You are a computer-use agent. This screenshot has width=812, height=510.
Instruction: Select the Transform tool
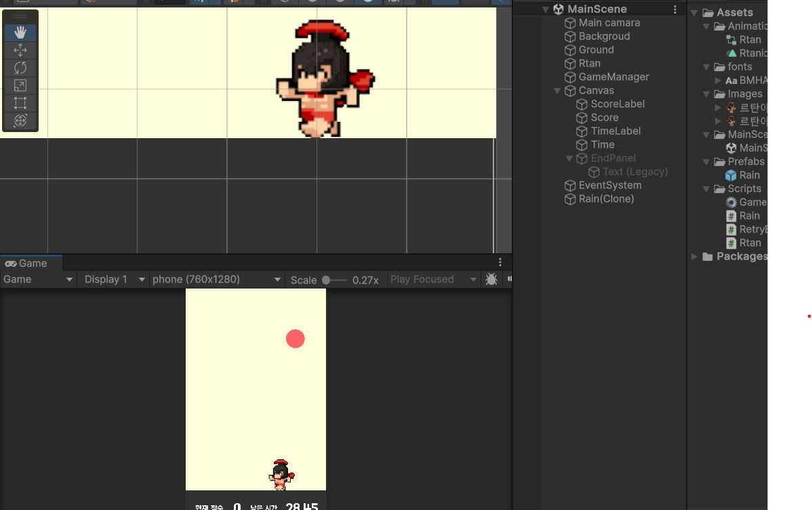click(20, 121)
